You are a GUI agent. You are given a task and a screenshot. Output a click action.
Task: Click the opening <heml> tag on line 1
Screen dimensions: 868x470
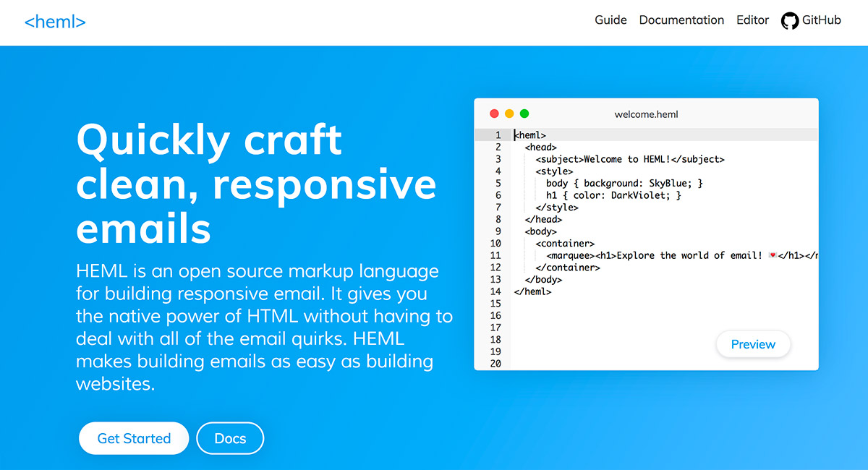point(530,135)
